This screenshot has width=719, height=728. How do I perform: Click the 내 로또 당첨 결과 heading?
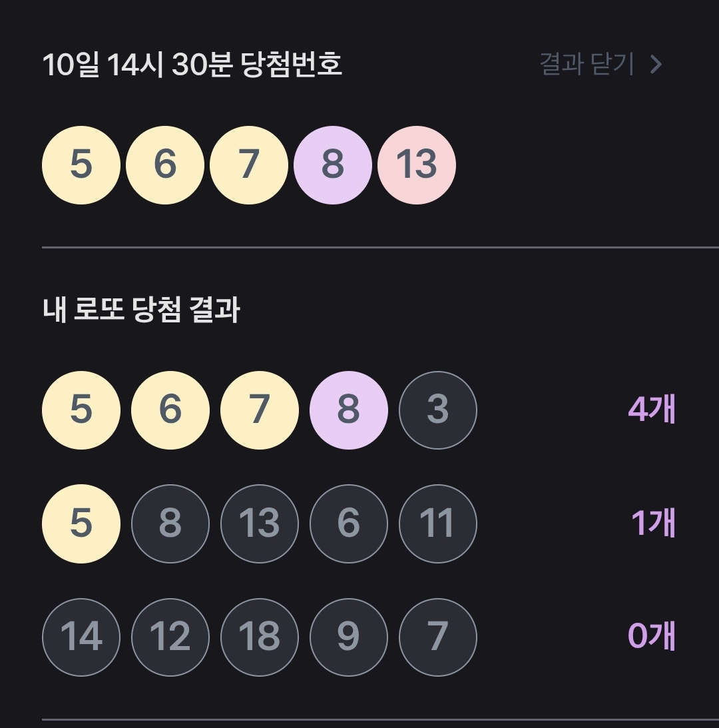pos(141,310)
